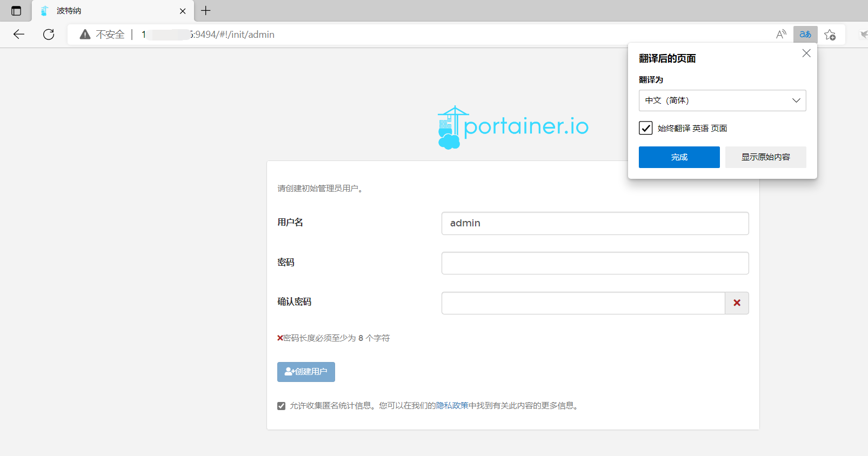Click the username field containing admin
Image resolution: width=868 pixels, height=456 pixels.
[x=595, y=223]
